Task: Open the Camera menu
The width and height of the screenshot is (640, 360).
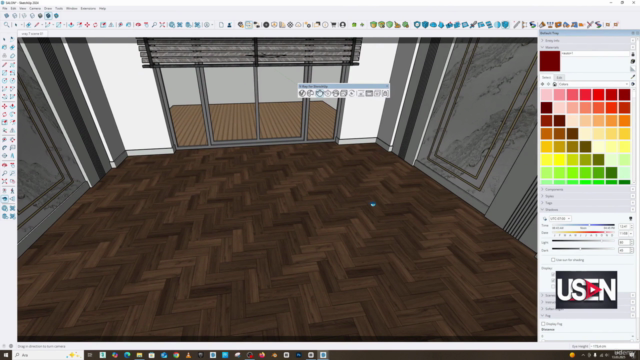Action: 35,8
